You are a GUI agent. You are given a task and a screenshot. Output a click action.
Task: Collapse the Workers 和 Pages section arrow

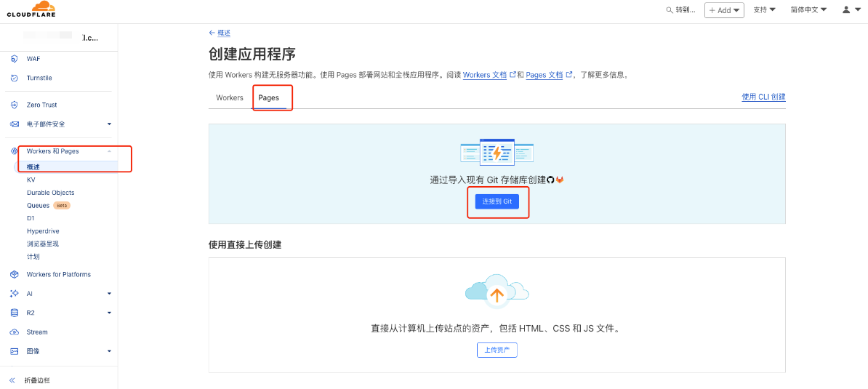(109, 151)
